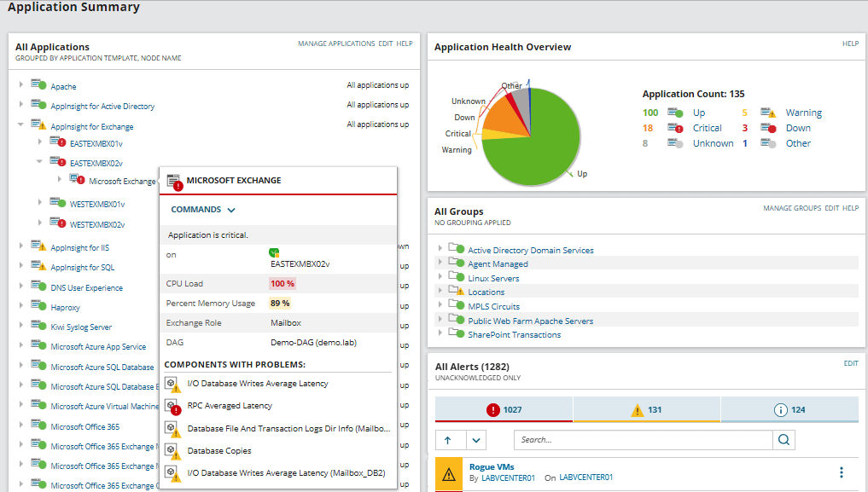The height and width of the screenshot is (492, 868).
Task: Click the WESTEXMBX01v node status icon
Action: click(58, 202)
